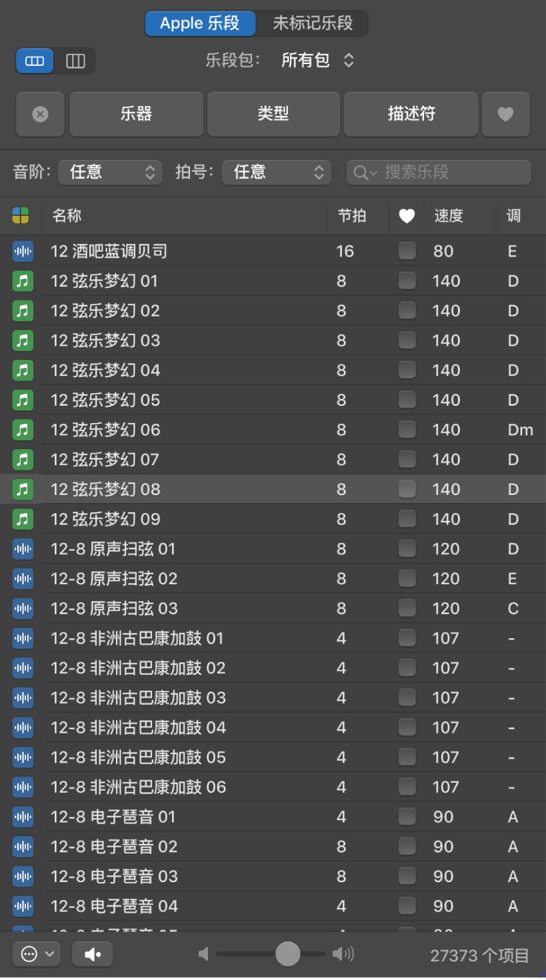
Task: Favorite the 12 酒吧蓝调贝司 loop checkbox
Action: tap(407, 250)
